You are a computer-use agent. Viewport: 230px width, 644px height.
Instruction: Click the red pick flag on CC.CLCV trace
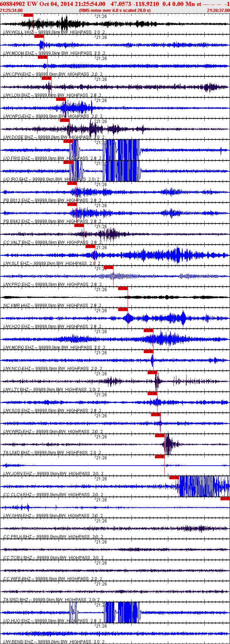pos(174,478)
